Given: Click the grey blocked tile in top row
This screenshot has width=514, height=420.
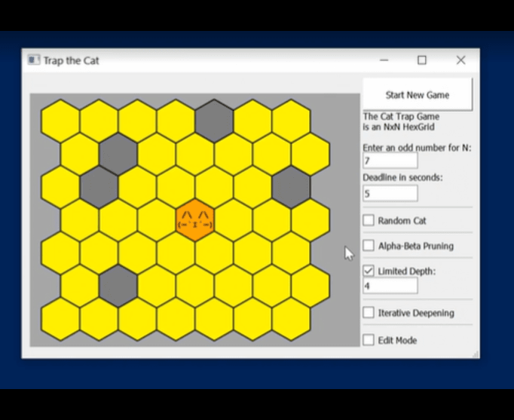Looking at the screenshot, I should tap(214, 121).
